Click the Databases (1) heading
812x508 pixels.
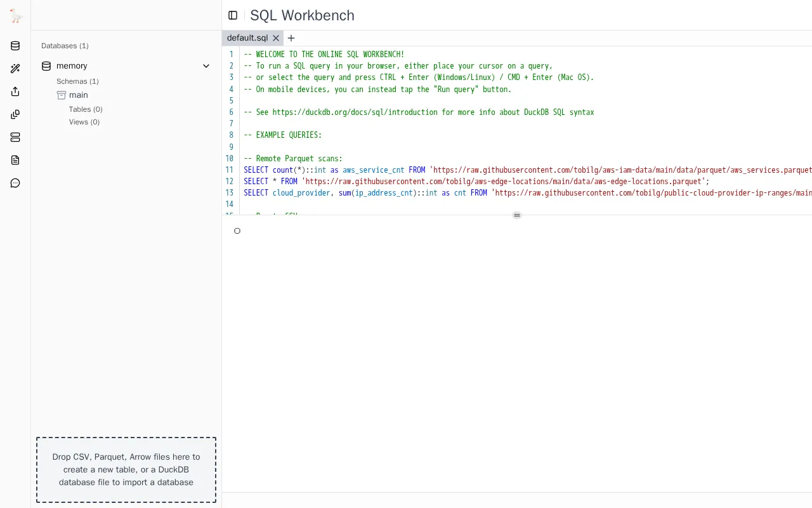(x=65, y=46)
